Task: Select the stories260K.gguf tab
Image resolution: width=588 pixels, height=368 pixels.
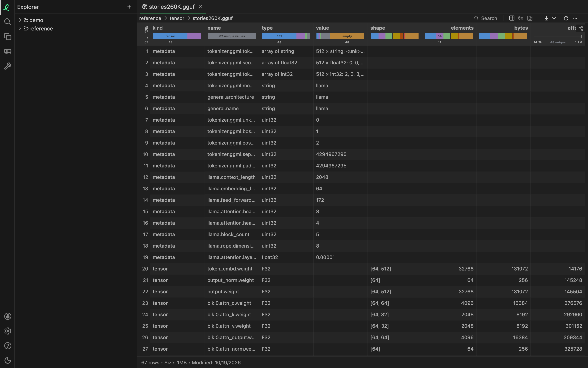Action: click(171, 7)
